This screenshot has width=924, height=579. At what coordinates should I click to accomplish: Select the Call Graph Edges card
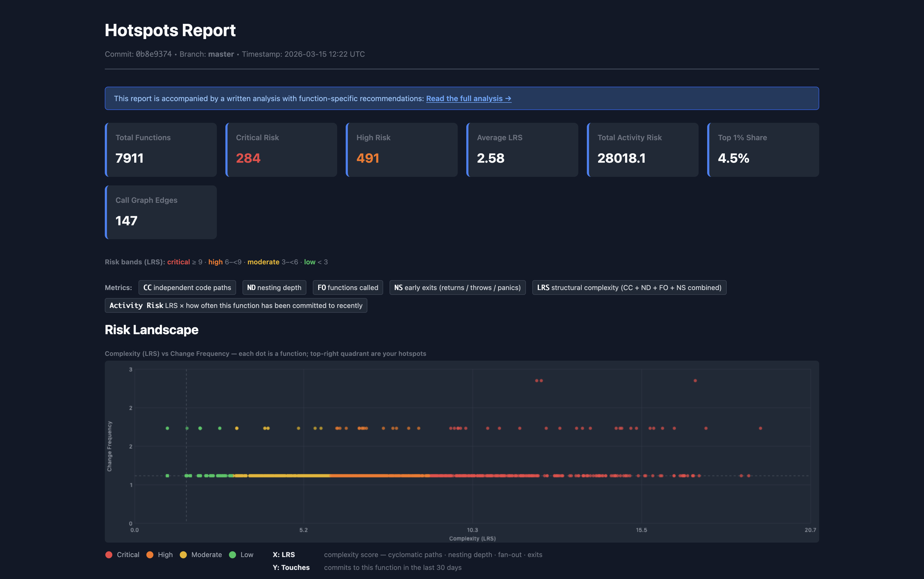tap(161, 212)
